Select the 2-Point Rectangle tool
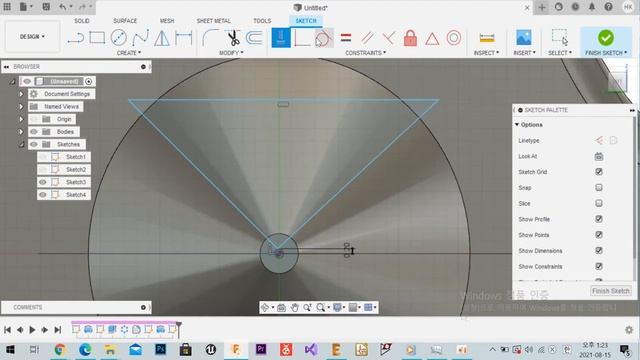The width and height of the screenshot is (640, 360). [x=97, y=38]
